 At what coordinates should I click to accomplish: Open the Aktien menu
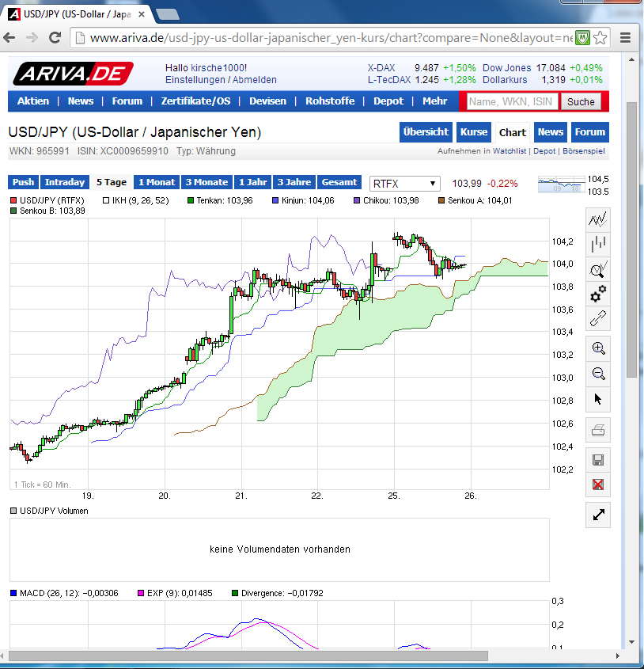33,101
